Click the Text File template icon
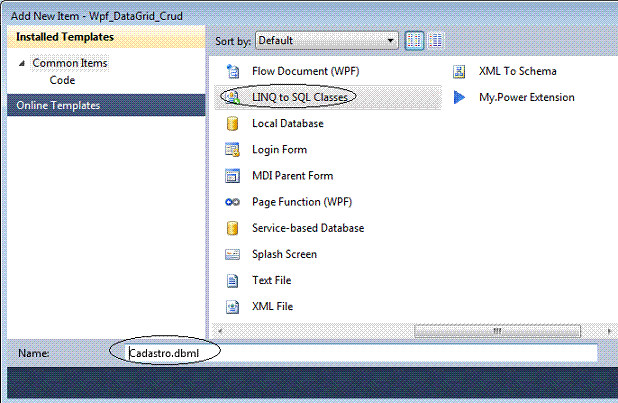The image size is (618, 403). click(x=233, y=281)
